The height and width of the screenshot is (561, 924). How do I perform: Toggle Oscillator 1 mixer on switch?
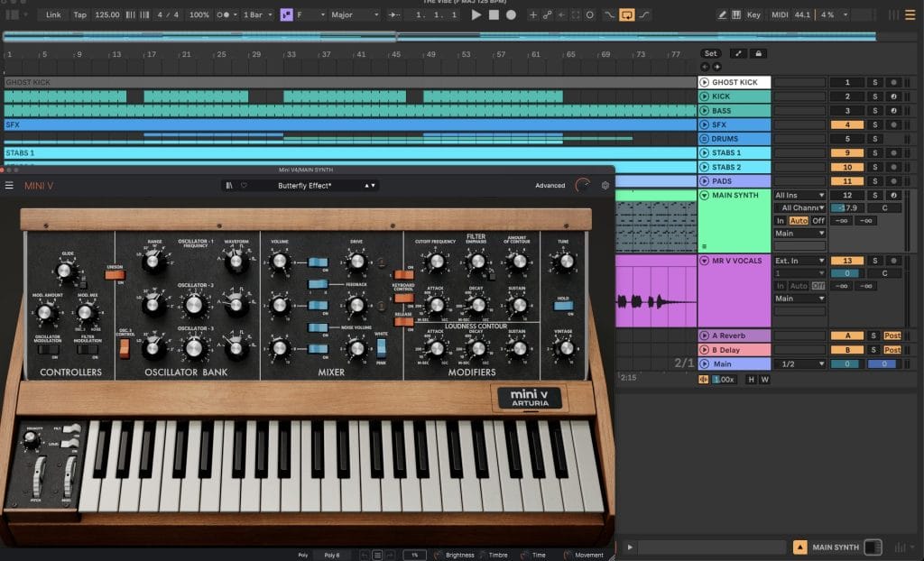(318, 262)
